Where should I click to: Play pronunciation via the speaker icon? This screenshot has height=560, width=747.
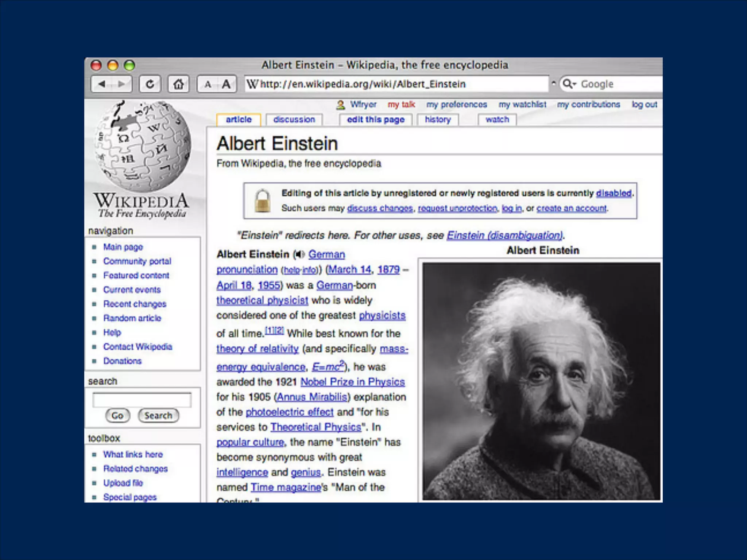point(300,254)
